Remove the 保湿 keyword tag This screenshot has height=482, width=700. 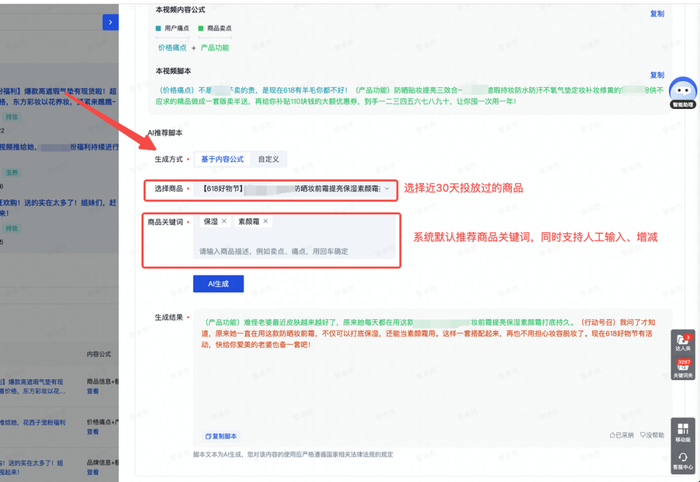click(x=224, y=221)
